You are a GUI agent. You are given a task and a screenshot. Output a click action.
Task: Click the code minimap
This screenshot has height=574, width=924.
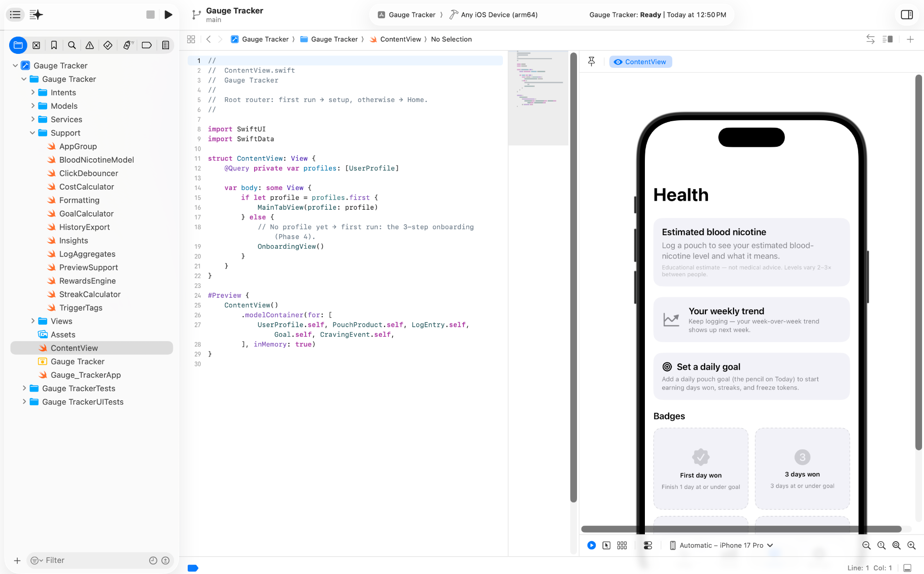(x=538, y=98)
